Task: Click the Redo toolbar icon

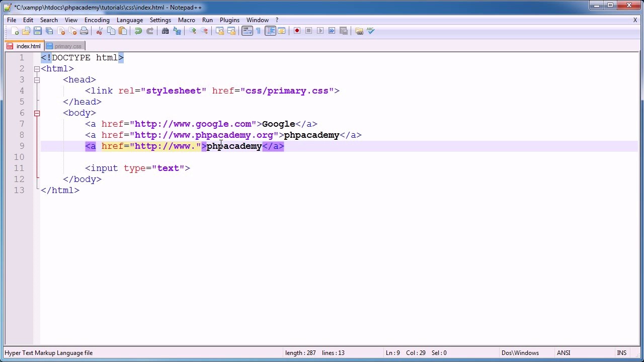Action: (150, 31)
